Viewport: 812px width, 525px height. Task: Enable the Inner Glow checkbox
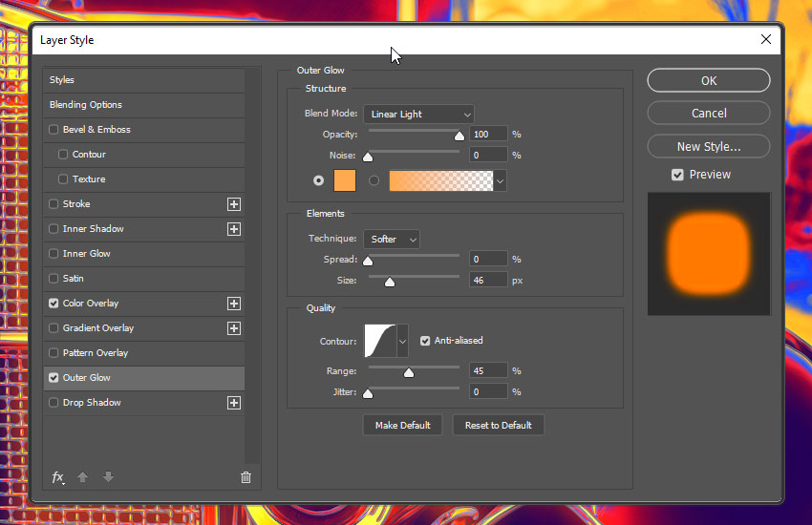click(53, 254)
